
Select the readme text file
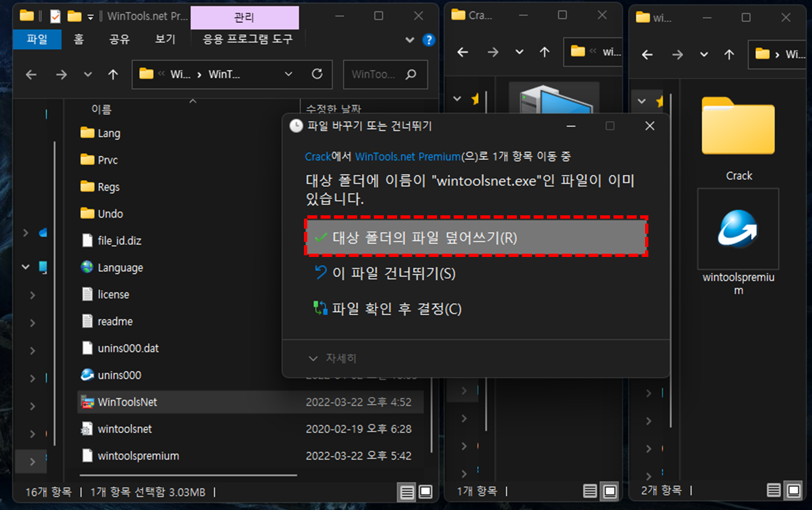107,321
